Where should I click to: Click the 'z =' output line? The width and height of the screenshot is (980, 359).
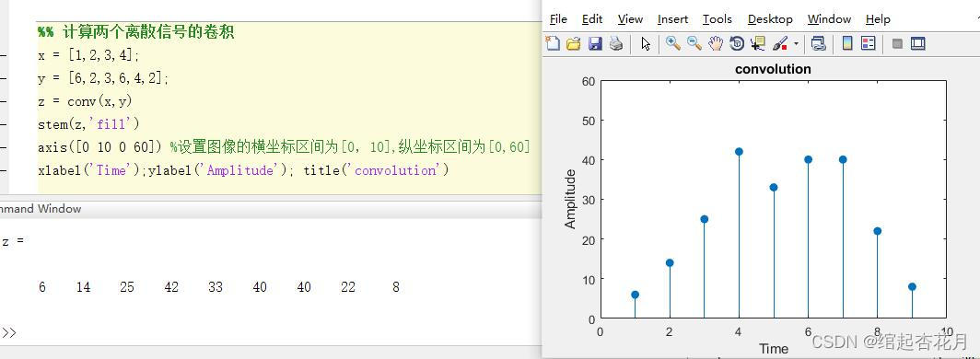[13, 241]
